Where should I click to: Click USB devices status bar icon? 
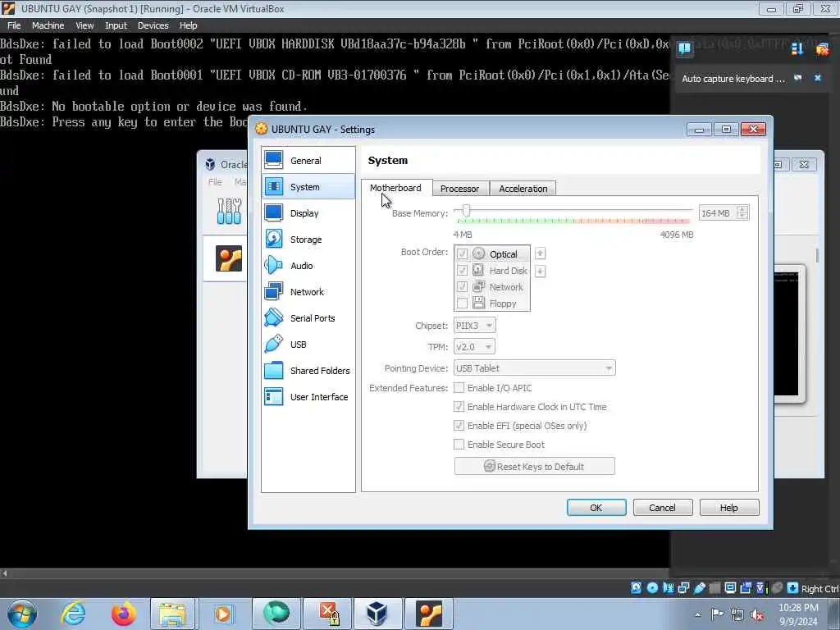click(699, 587)
